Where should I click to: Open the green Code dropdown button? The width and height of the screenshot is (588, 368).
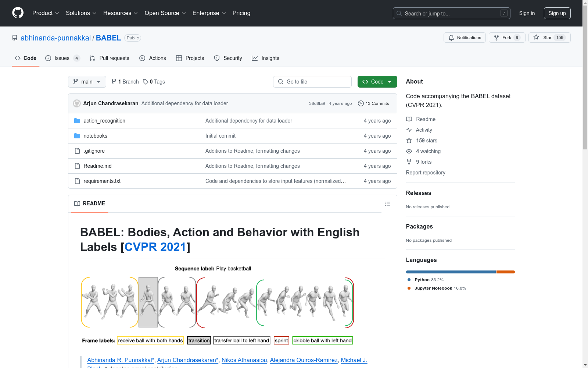377,82
